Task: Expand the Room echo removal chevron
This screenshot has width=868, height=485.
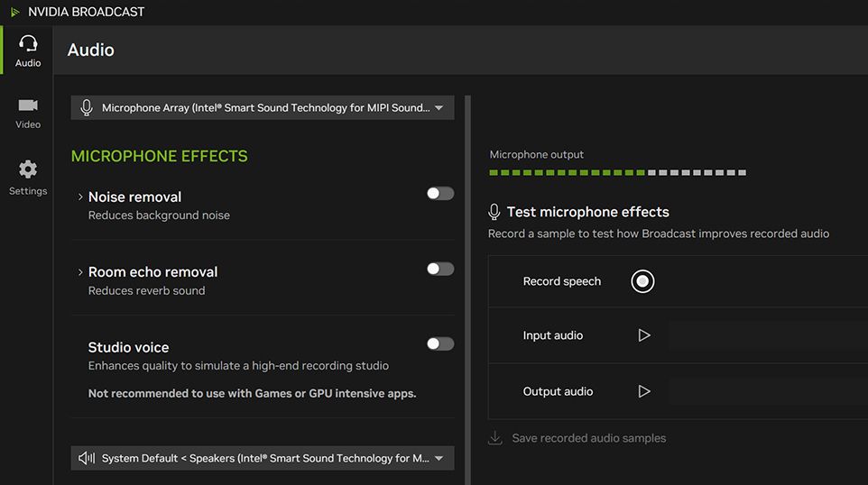Action: (80, 272)
